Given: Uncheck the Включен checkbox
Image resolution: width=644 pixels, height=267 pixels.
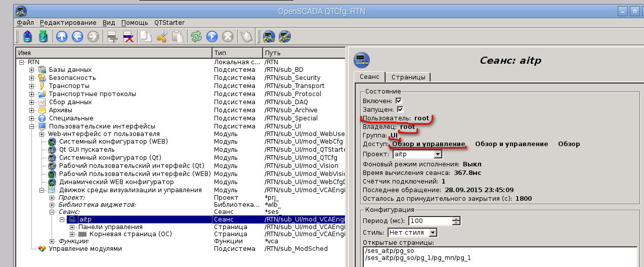Looking at the screenshot, I should pos(399,101).
